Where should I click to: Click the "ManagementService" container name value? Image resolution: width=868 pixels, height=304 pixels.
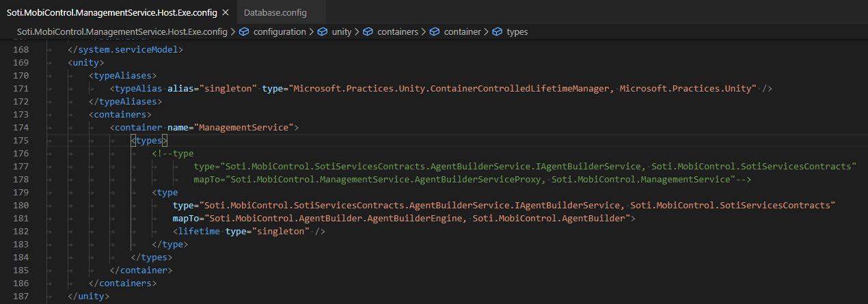coord(244,128)
